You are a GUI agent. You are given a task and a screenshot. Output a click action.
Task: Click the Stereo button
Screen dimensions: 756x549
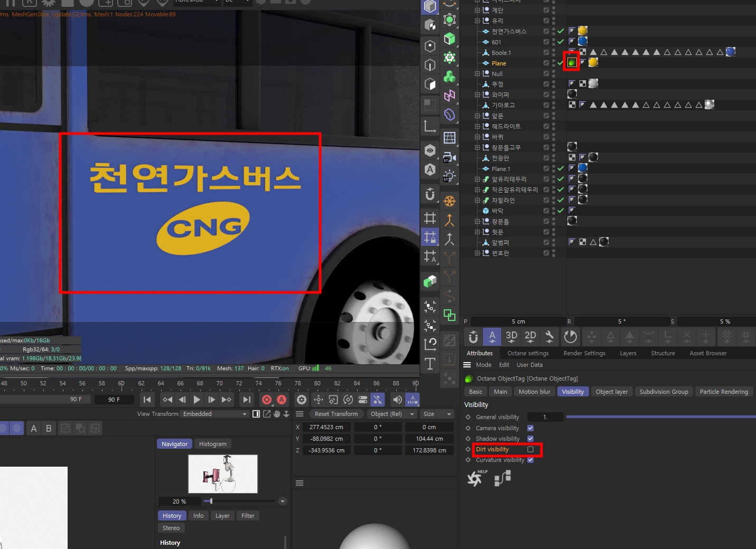coord(171,528)
